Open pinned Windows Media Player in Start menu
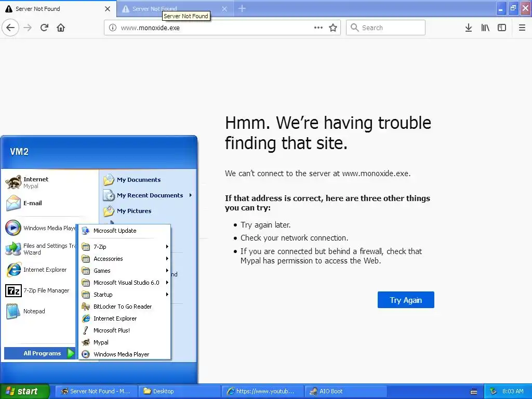 (x=40, y=228)
